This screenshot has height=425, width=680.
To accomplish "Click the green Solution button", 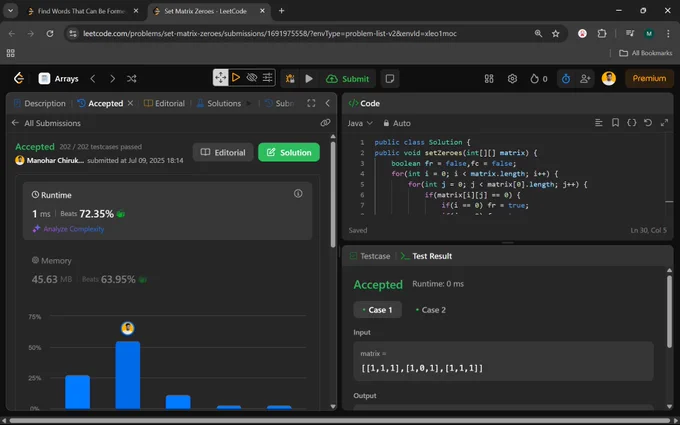I will pyautogui.click(x=289, y=152).
